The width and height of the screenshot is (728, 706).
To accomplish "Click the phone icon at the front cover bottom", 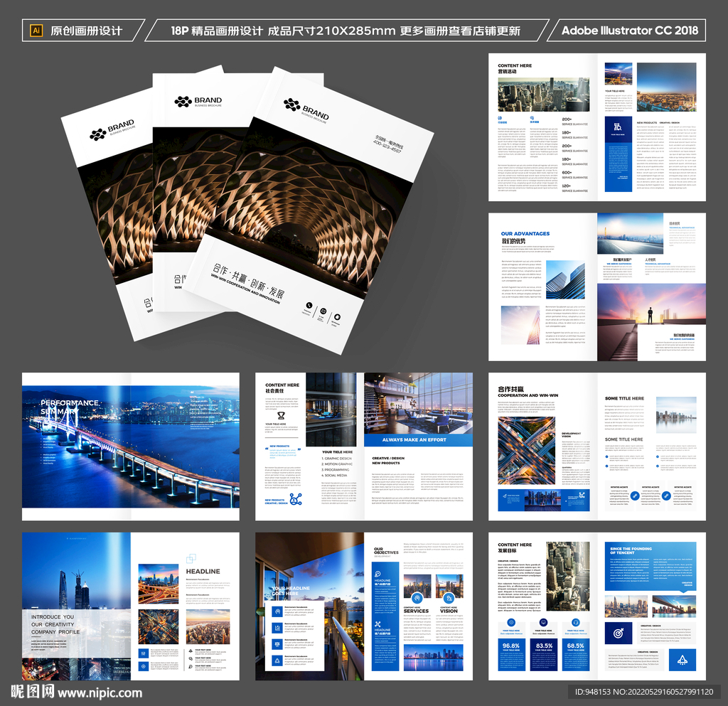I will click(309, 306).
